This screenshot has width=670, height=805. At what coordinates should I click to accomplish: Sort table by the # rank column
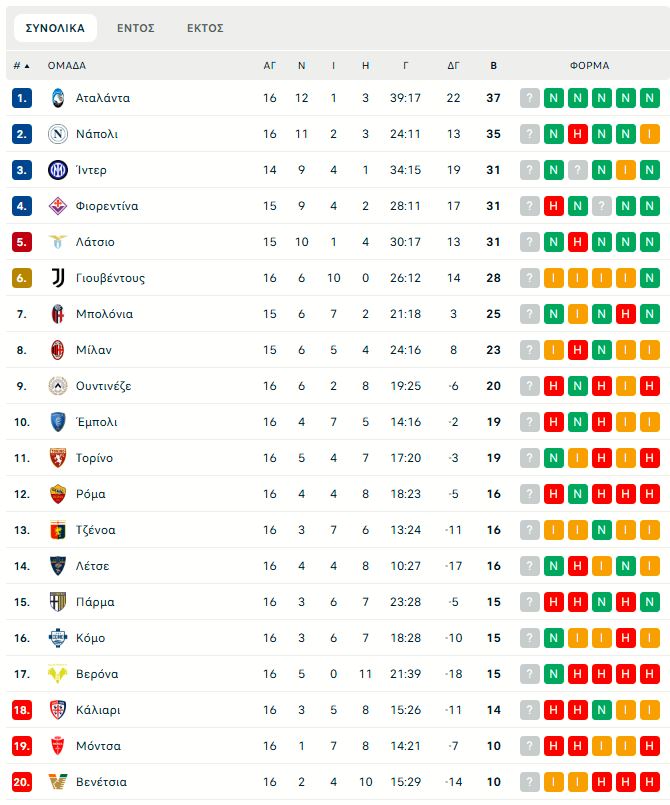pyautogui.click(x=21, y=66)
